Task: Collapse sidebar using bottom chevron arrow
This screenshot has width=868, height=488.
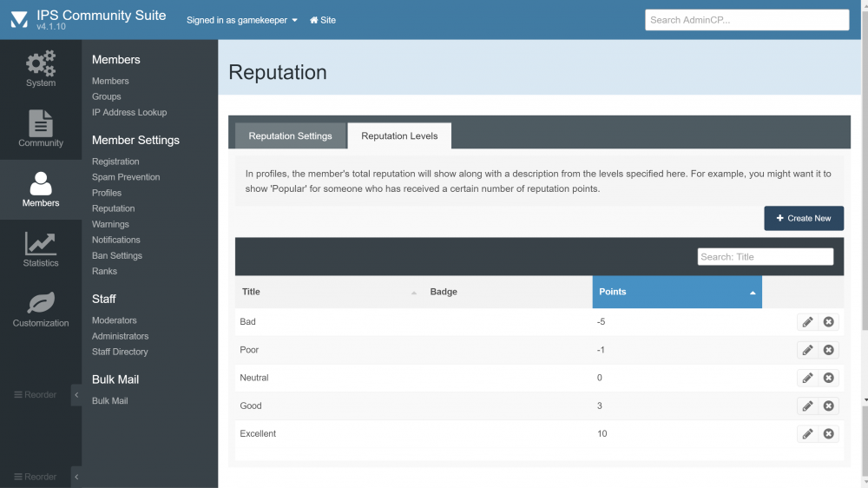Action: pos(76,477)
